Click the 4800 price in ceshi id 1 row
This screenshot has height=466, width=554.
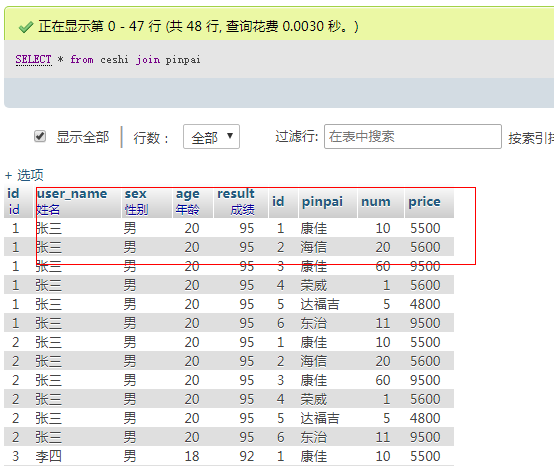click(425, 304)
